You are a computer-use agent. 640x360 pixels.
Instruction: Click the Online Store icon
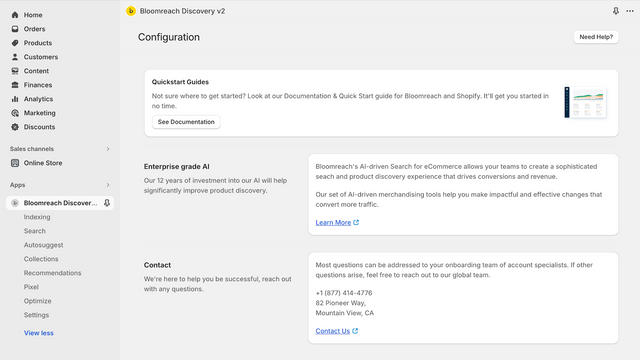click(15, 163)
